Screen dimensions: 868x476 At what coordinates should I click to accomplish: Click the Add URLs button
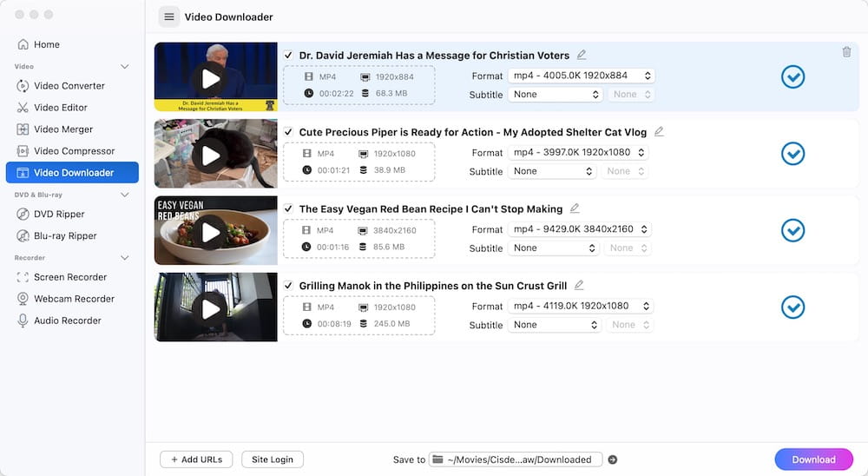pyautogui.click(x=196, y=459)
